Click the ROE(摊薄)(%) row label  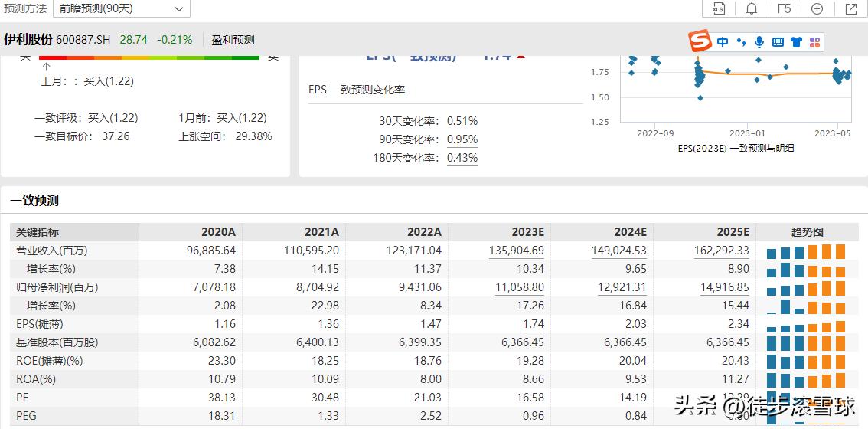49,361
